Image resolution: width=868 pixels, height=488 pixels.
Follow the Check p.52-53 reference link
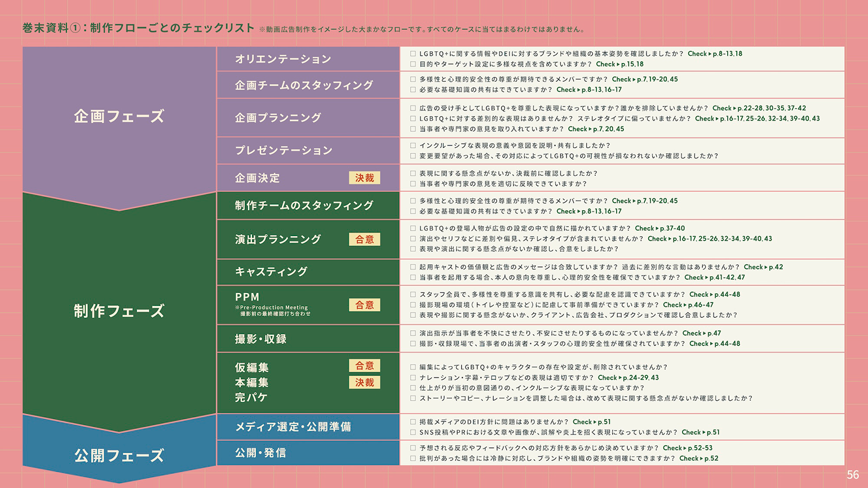click(x=687, y=449)
